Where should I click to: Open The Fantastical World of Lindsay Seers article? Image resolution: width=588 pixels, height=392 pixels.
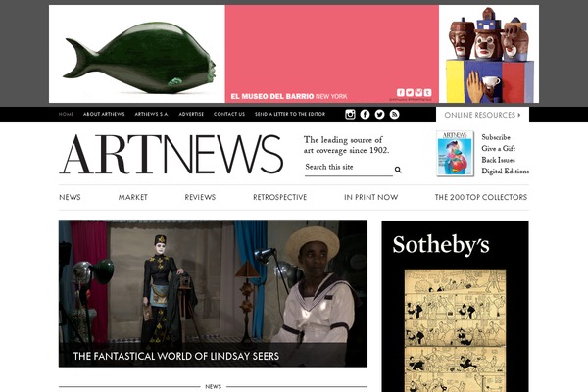tap(213, 293)
